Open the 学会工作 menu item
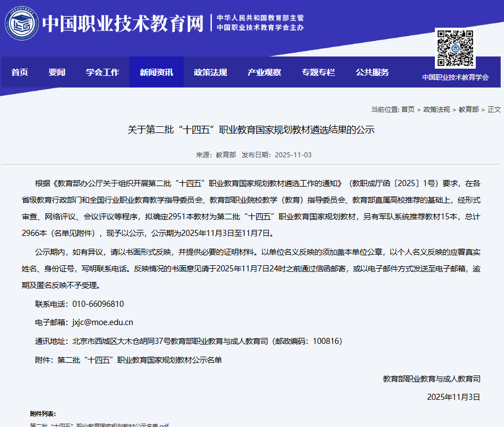504x427 pixels. click(102, 72)
